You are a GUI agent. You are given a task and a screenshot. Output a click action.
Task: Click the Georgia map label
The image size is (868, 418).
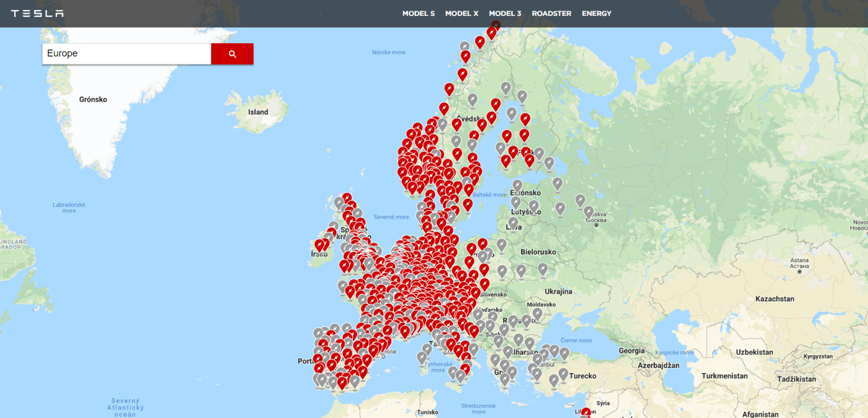pyautogui.click(x=632, y=351)
